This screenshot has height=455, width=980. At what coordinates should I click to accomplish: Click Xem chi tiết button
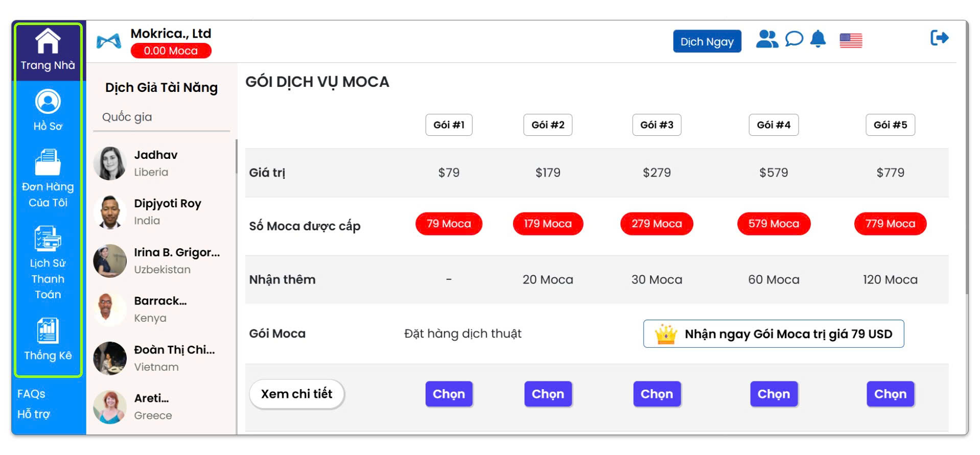296,394
